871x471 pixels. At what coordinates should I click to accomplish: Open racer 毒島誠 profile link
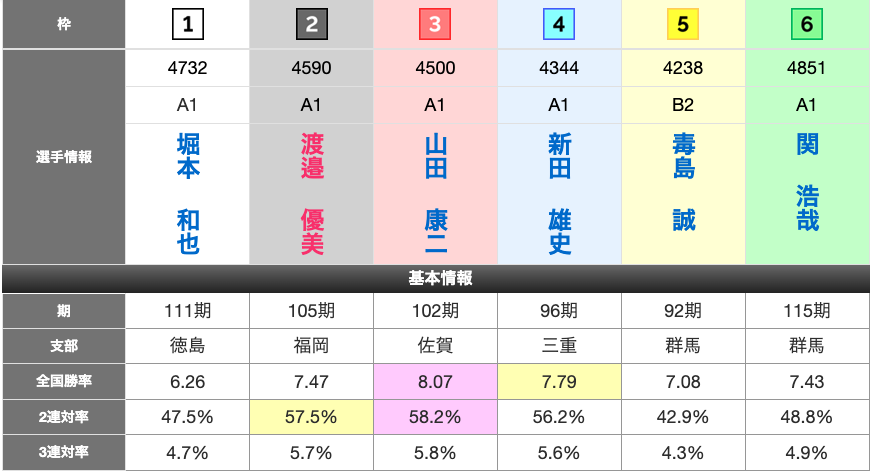pos(683,182)
